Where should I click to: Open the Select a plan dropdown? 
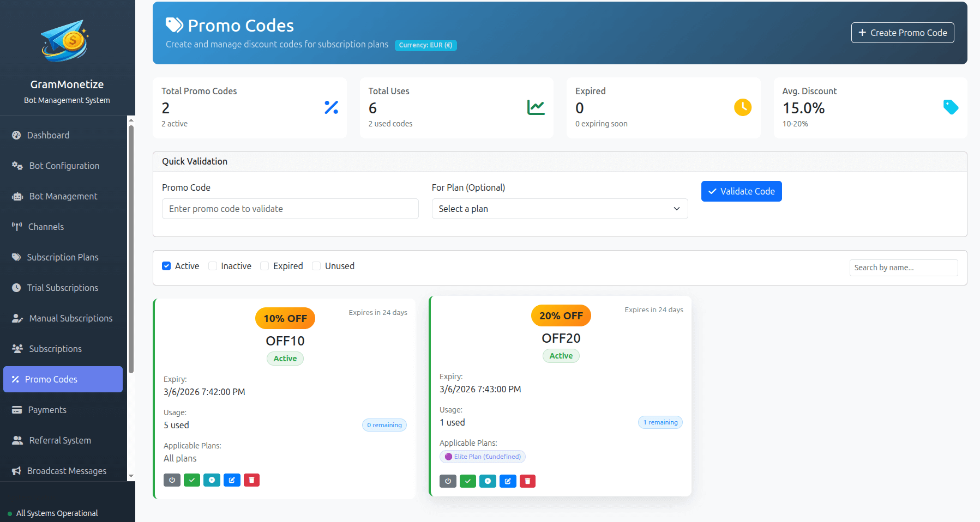click(x=560, y=209)
